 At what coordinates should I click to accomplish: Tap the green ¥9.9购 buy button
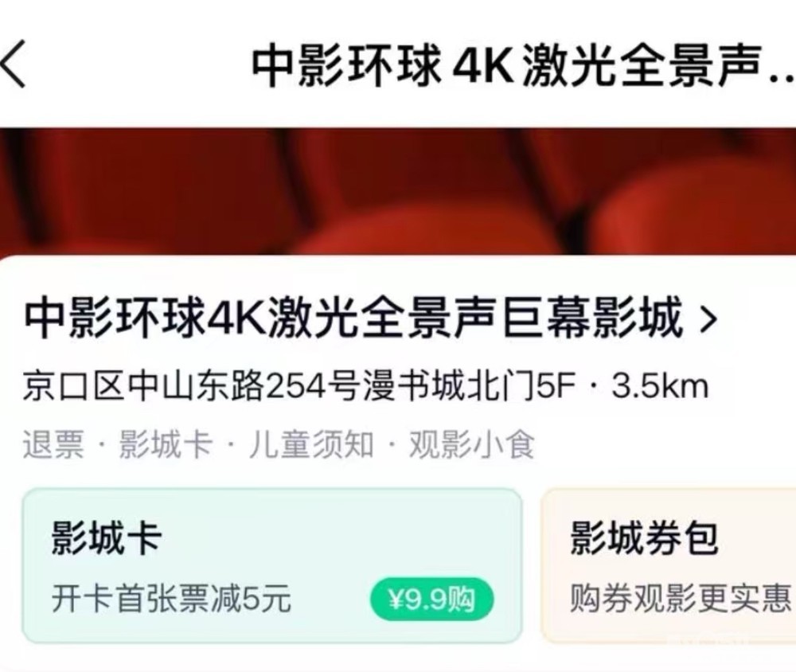[x=431, y=600]
